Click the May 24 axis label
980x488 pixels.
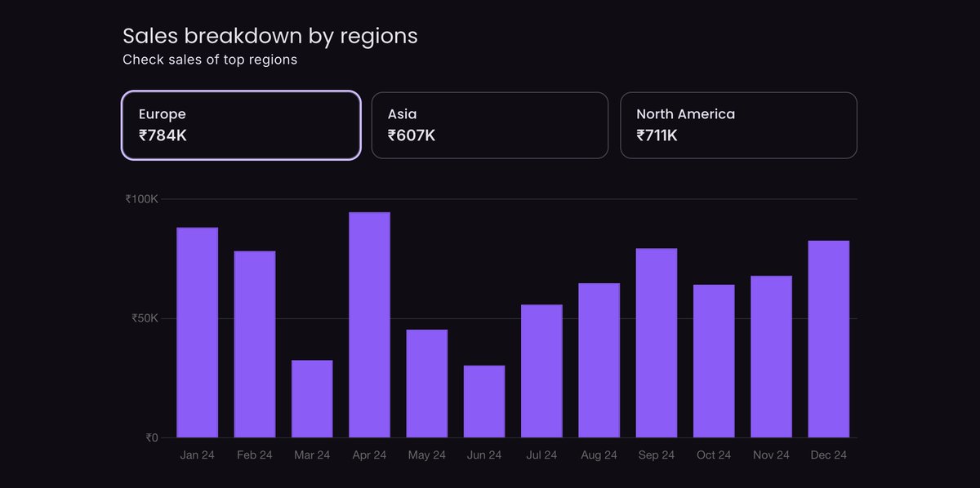click(427, 455)
